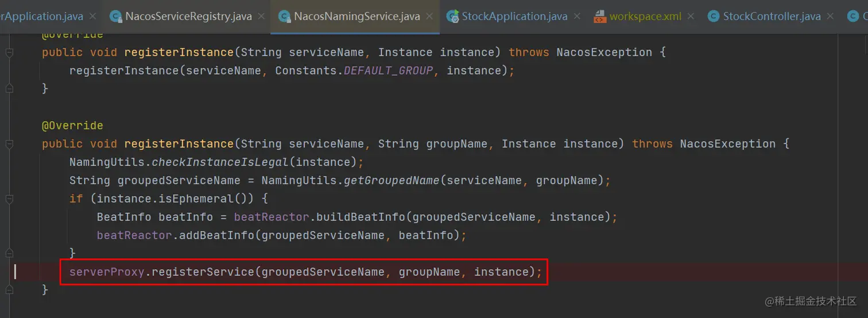Click fold end marker after first registerInstance

pos(9,88)
